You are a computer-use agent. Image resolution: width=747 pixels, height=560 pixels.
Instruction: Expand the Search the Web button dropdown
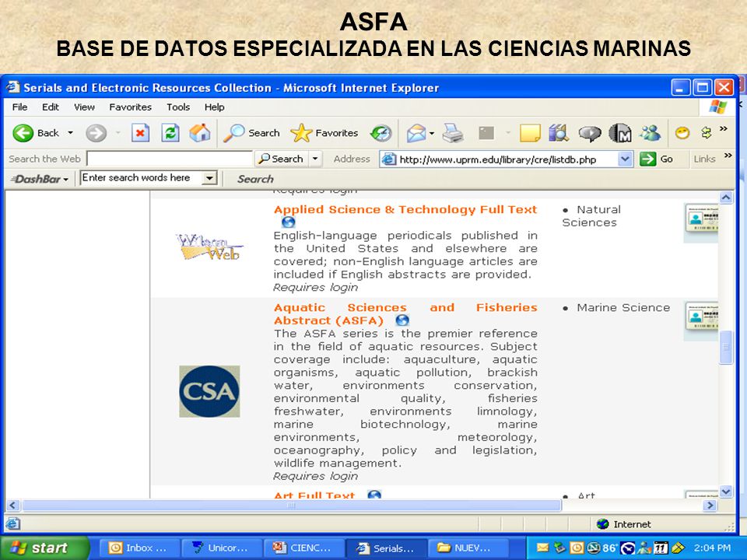click(x=315, y=159)
